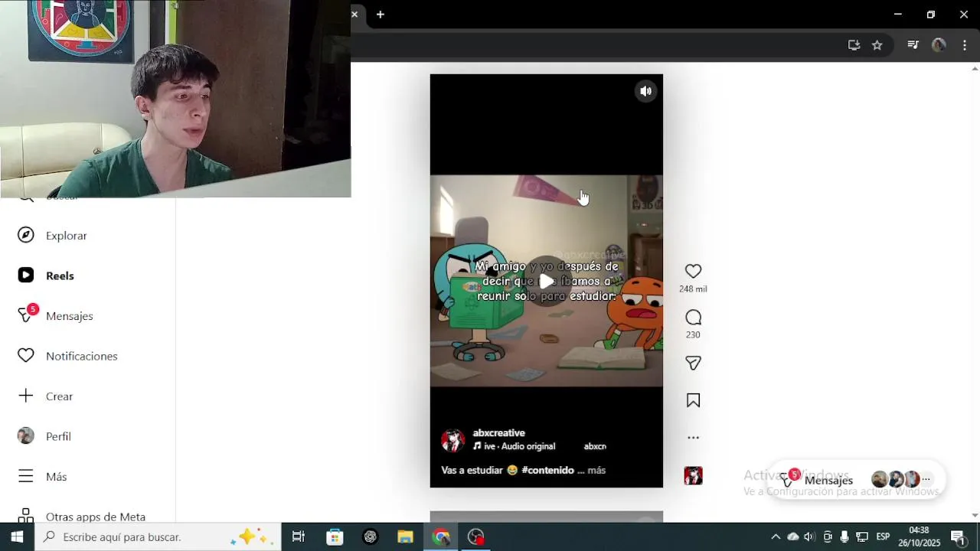Open the reel's audio thumbnail
This screenshot has height=551, width=980.
(x=693, y=476)
